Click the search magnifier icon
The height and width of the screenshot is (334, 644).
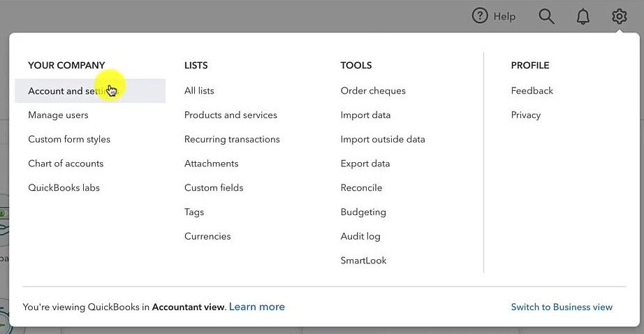[546, 17]
